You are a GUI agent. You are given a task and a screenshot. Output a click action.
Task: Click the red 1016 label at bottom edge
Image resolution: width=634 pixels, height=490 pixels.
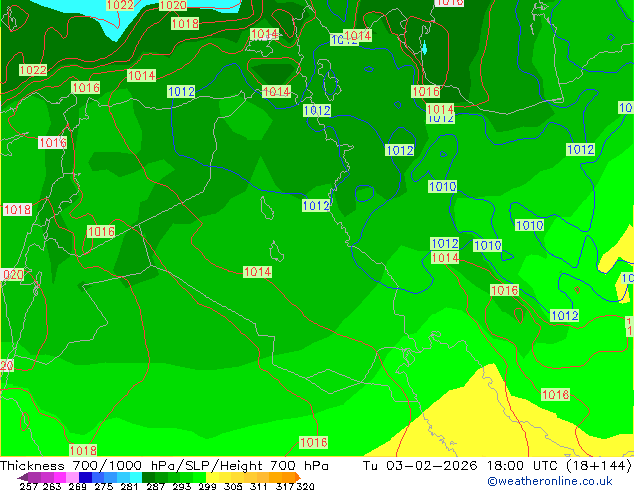click(x=313, y=442)
